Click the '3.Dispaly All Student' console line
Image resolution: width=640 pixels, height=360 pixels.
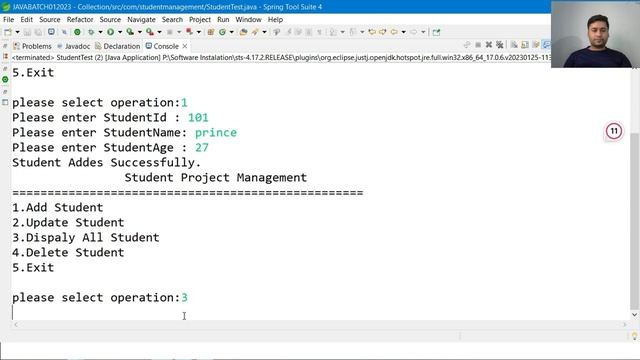pos(86,238)
